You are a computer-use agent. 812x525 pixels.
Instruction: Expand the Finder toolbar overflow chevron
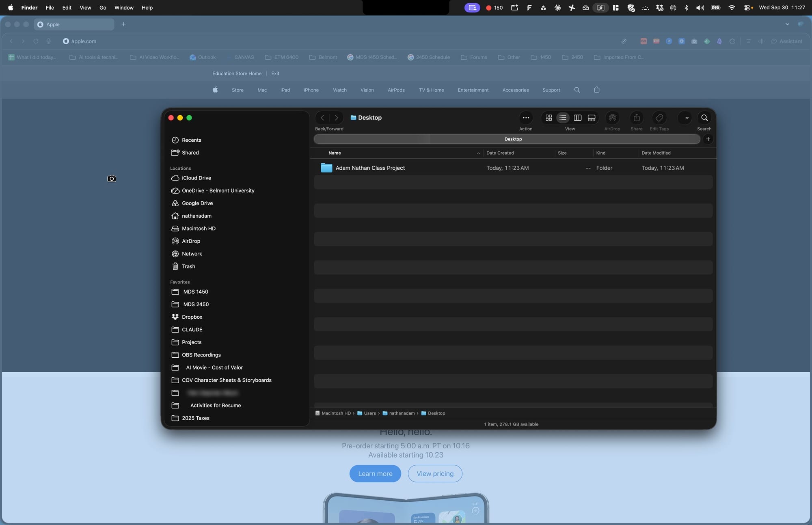[x=687, y=118]
